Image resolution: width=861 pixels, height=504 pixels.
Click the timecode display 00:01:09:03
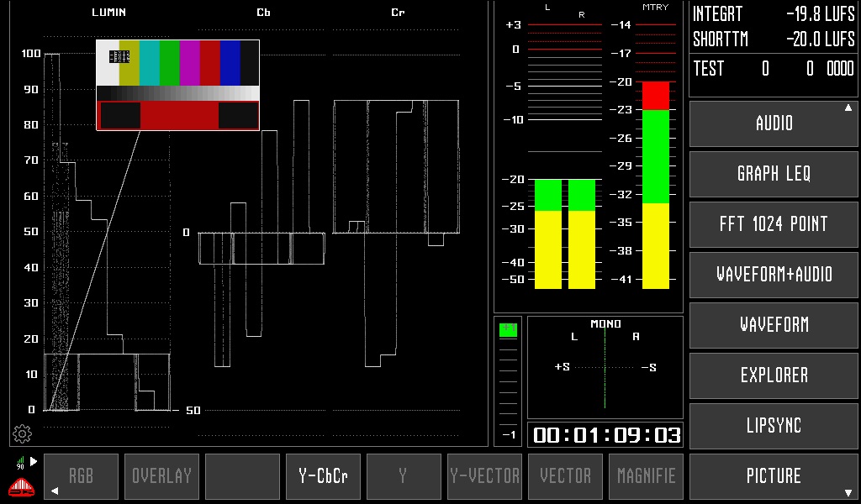point(604,435)
